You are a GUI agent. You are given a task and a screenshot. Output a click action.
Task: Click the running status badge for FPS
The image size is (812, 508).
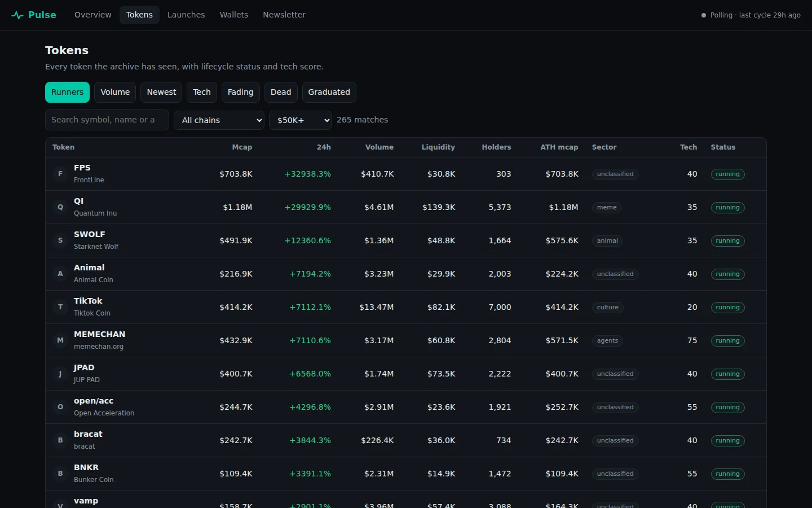[727, 174]
